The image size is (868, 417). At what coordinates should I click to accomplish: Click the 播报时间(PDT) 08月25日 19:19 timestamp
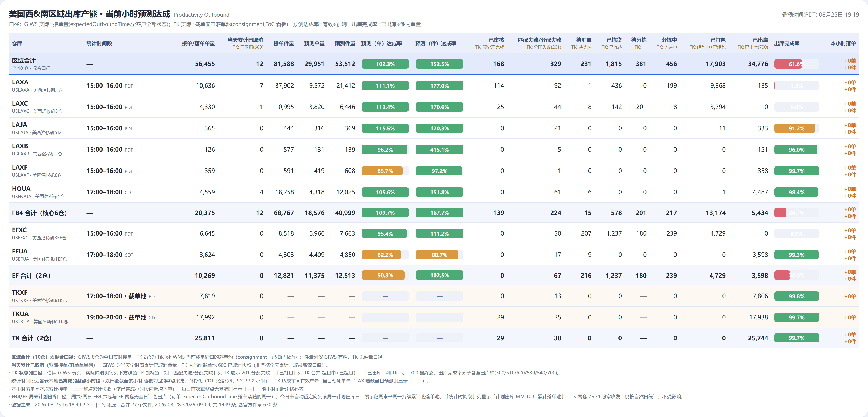coord(820,14)
